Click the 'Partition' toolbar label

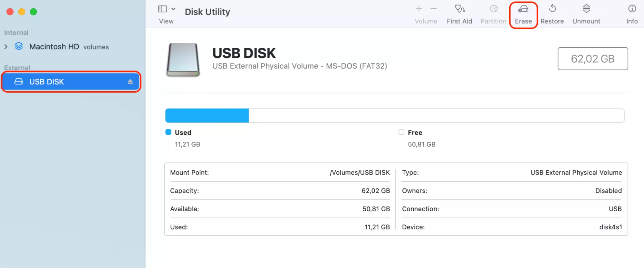494,21
